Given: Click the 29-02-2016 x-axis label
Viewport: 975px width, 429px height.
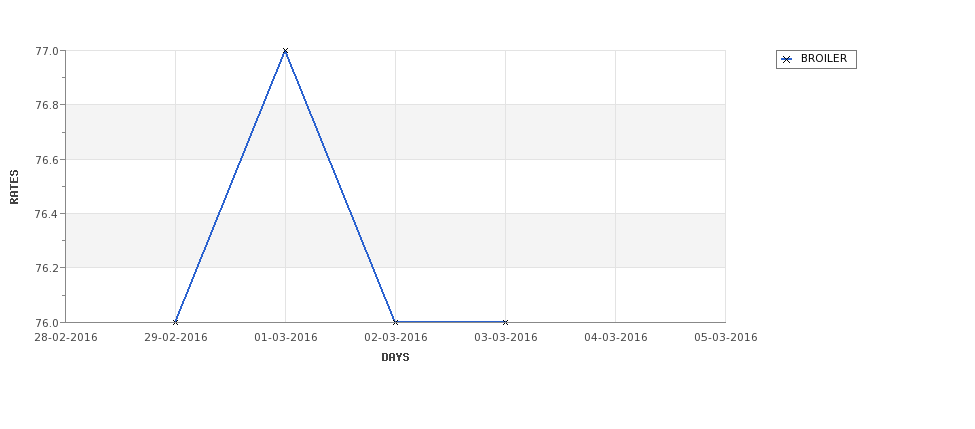Looking at the screenshot, I should pyautogui.click(x=176, y=338).
